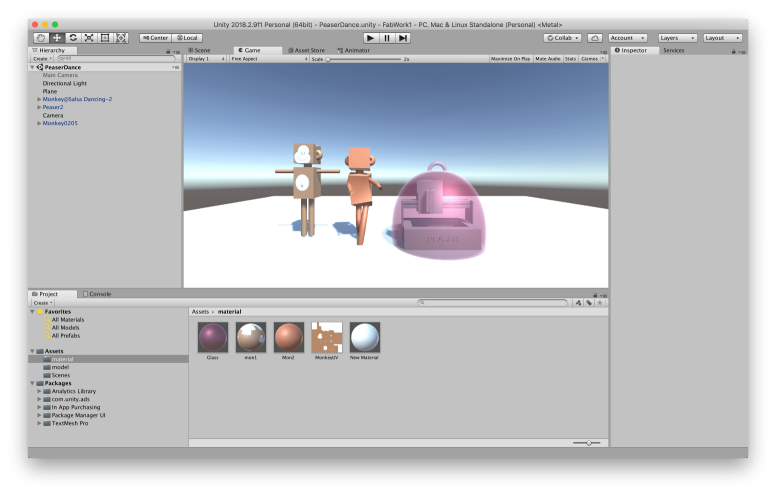Toggle pivot Center handle position
The image size is (776, 495).
click(155, 38)
